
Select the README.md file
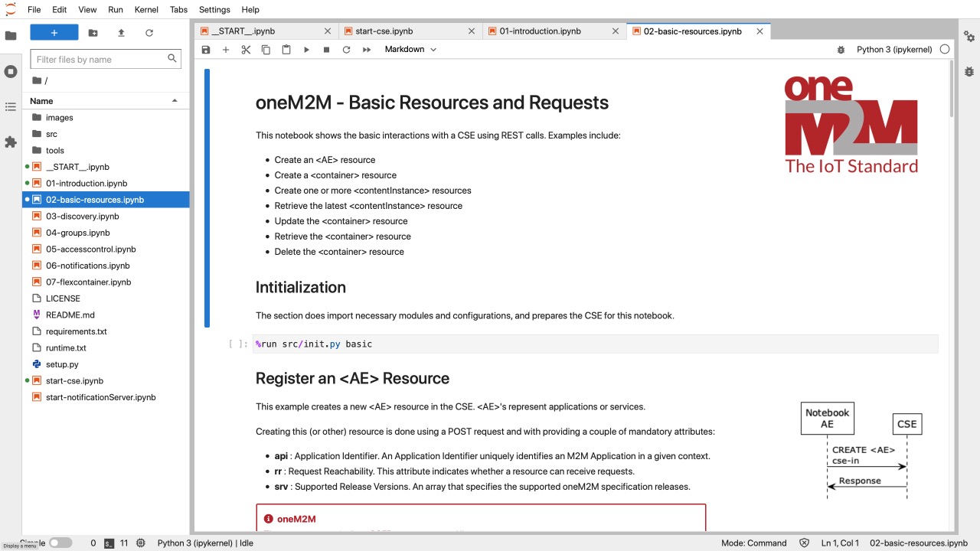tap(106, 315)
